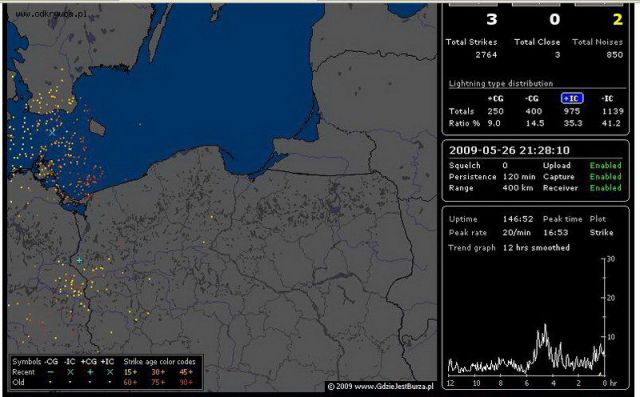Click the cyan X strike marker over Baltic Sea

click(x=52, y=132)
